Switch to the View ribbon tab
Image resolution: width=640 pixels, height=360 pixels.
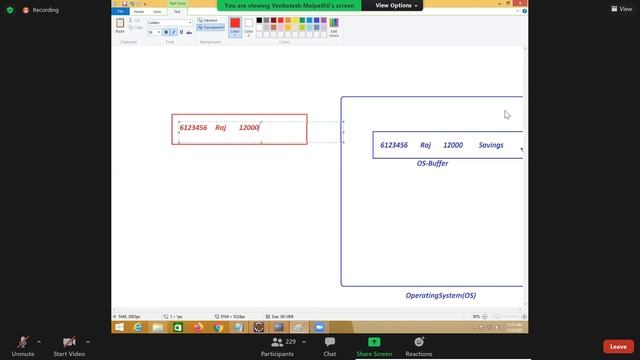(157, 11)
